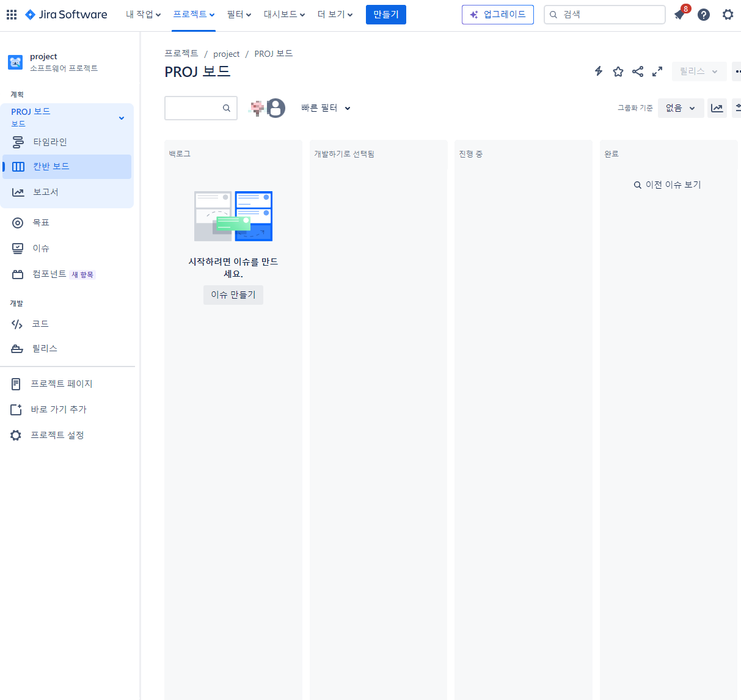The width and height of the screenshot is (741, 700).
Task: Open the app switcher grid icon
Action: coord(12,15)
